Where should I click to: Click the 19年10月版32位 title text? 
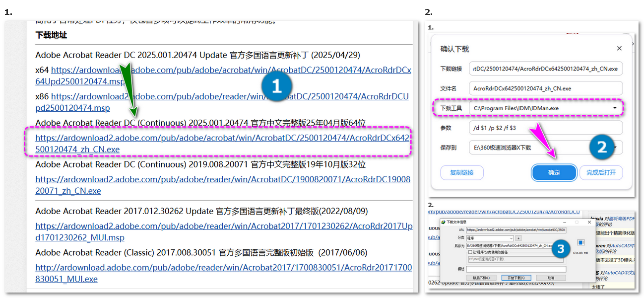[200, 164]
